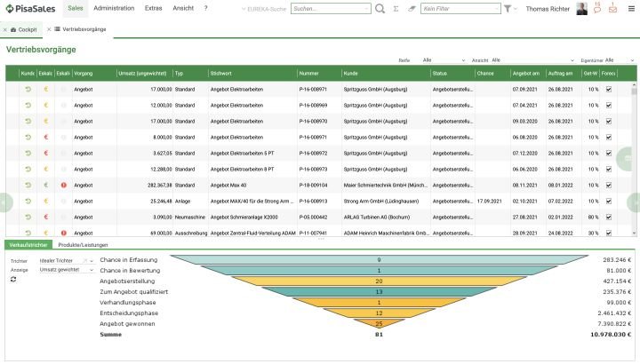640x364 pixels.
Task: Click red alert icon in row P-11-007941
Action: [x=64, y=233]
